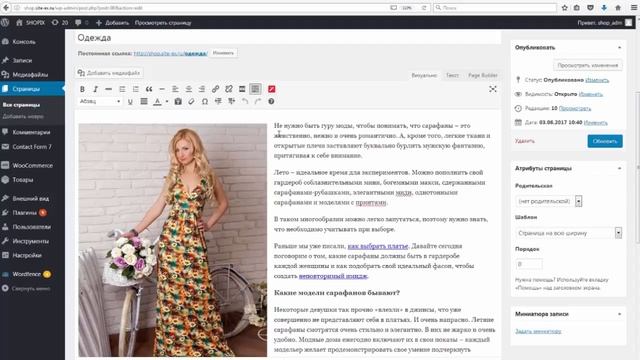Insert a numbered list
This screenshot has width=640, height=360.
pos(136,89)
